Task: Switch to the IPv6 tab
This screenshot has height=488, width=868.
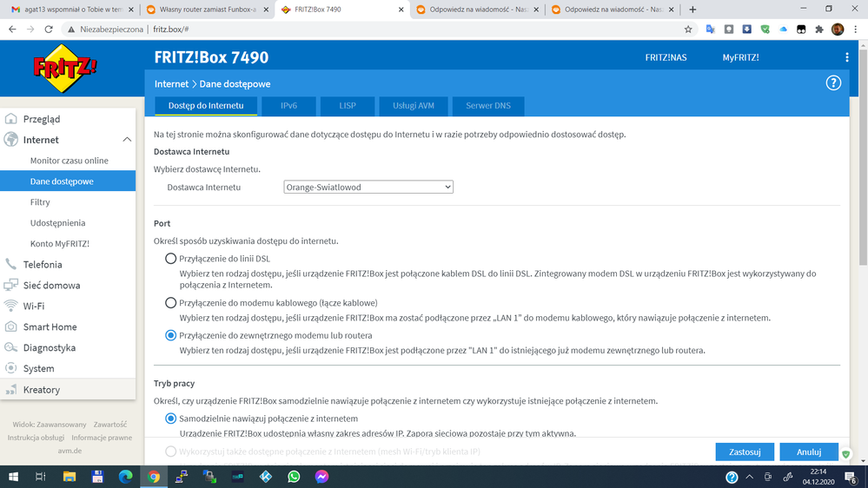Action: pyautogui.click(x=288, y=106)
